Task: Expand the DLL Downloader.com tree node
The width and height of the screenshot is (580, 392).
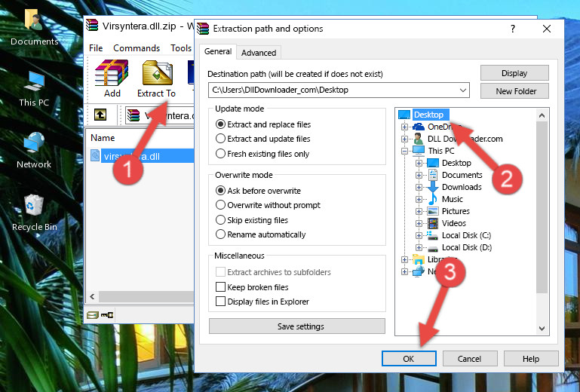Action: coord(405,139)
